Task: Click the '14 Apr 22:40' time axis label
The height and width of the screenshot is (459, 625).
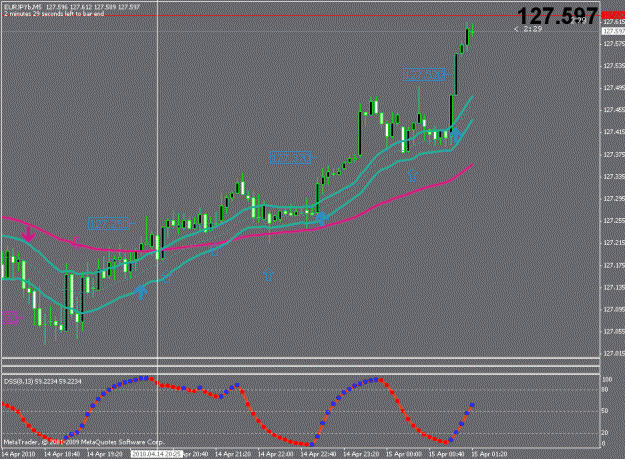Action: point(318,454)
